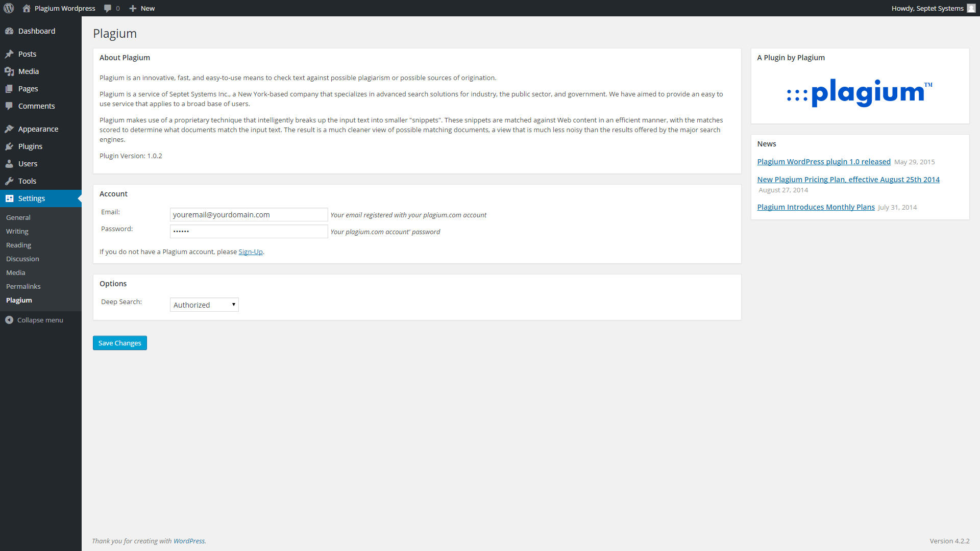Click the Save Changes button
The image size is (980, 551).
(x=120, y=343)
